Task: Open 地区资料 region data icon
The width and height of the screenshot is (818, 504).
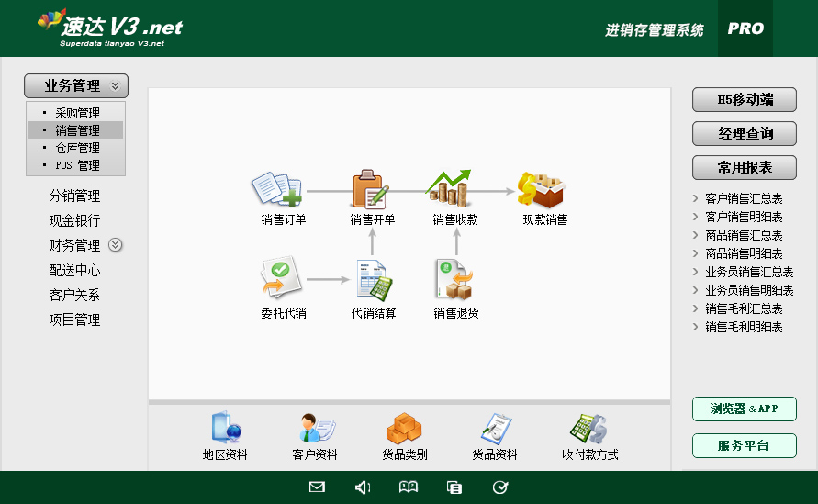Action: pyautogui.click(x=225, y=429)
